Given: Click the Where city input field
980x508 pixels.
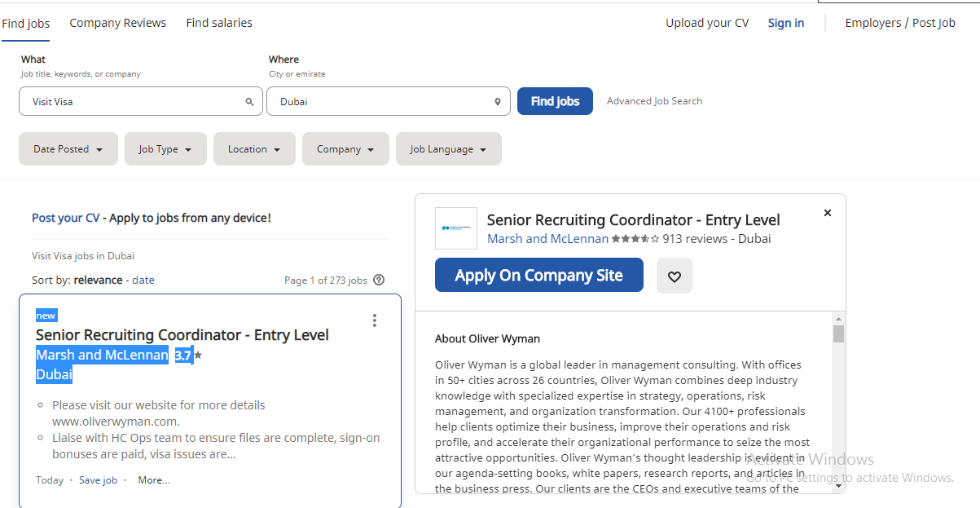Looking at the screenshot, I should [x=389, y=102].
